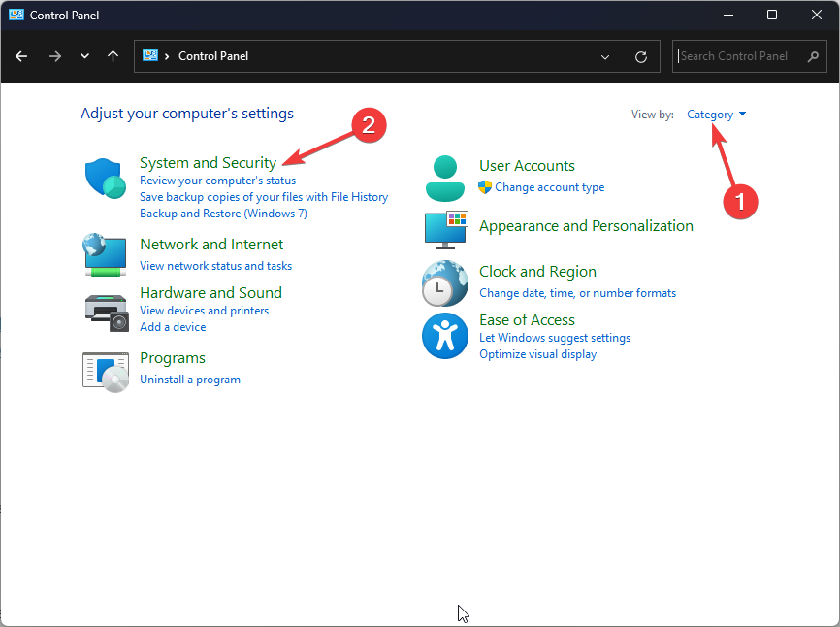Click the Hardware and Sound printer icon

point(105,311)
